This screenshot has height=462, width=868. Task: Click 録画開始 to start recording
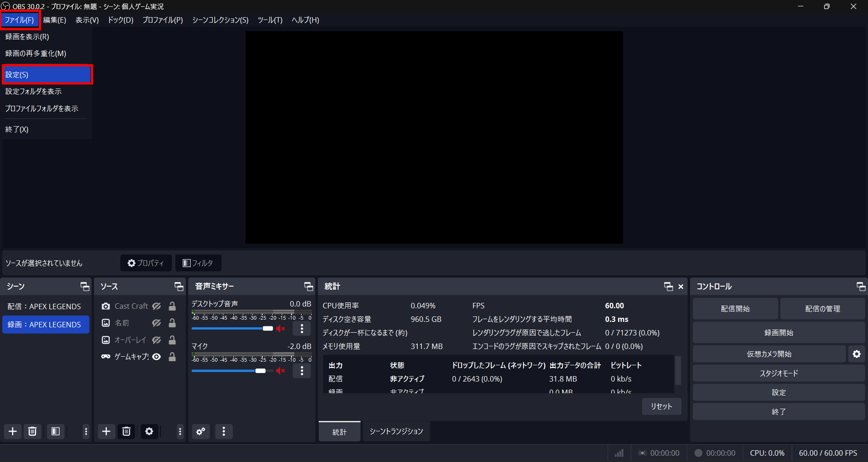pos(779,333)
